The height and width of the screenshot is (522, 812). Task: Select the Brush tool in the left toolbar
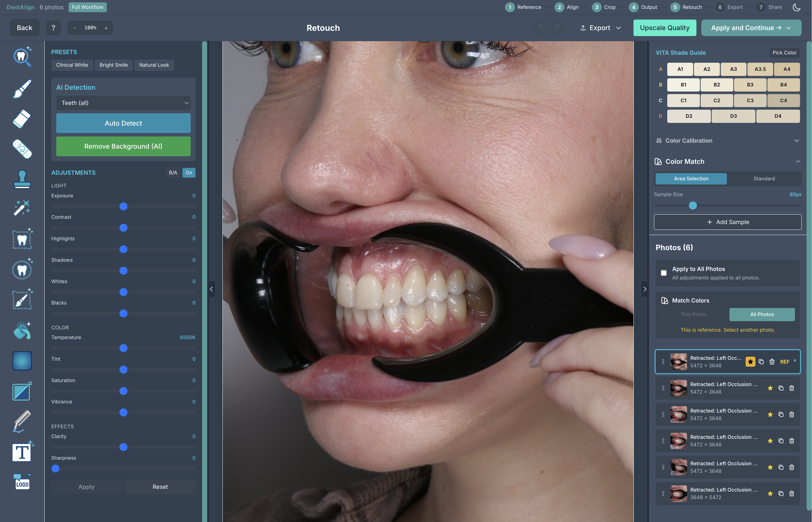click(x=22, y=89)
